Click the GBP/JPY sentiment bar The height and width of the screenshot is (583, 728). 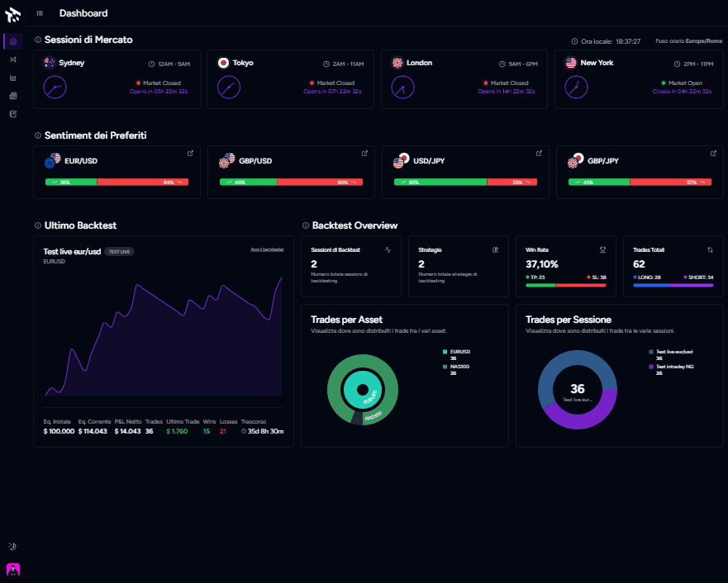point(640,182)
